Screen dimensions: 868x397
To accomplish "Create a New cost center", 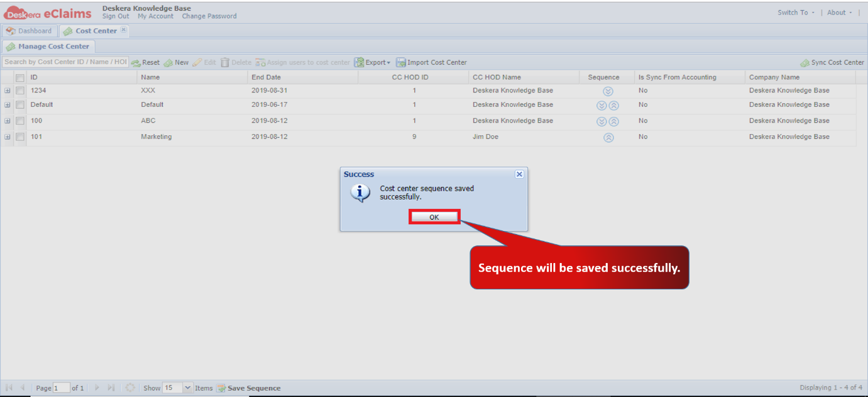I will [176, 62].
